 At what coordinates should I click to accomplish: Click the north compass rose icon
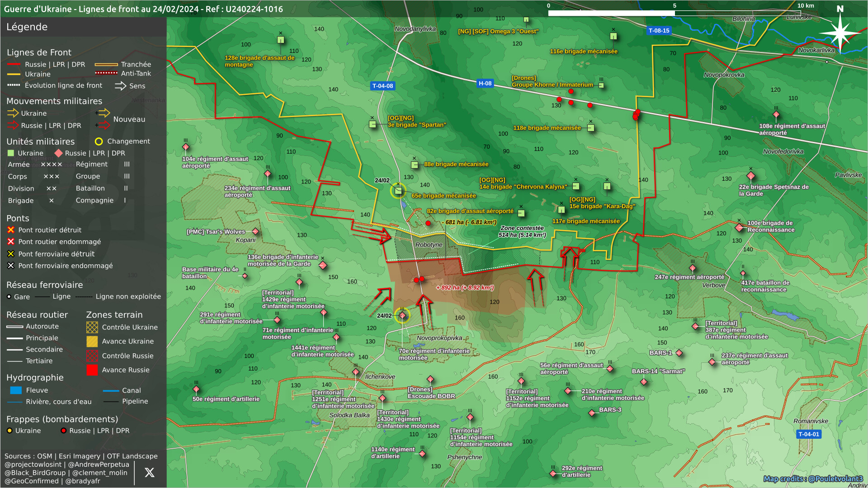pyautogui.click(x=840, y=33)
